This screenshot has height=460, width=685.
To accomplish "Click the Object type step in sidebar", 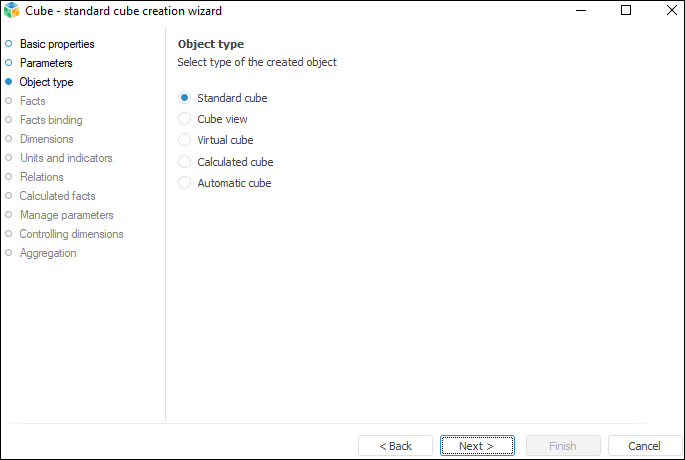I will coord(46,82).
